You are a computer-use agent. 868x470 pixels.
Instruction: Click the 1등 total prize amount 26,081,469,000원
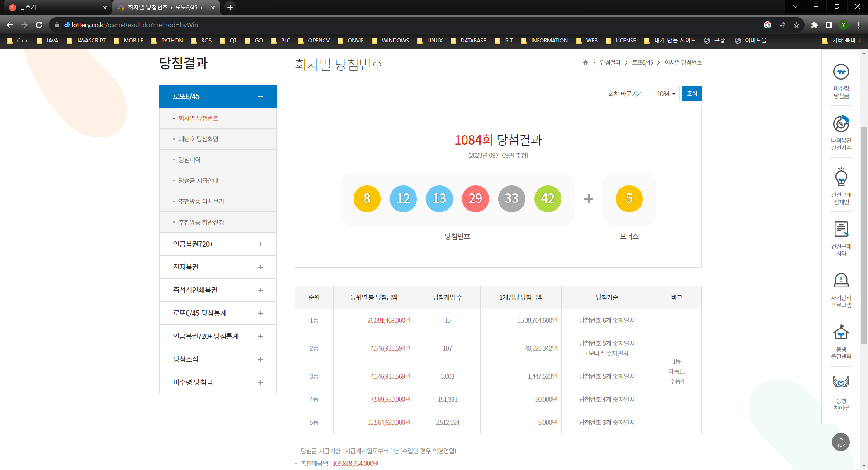pos(388,320)
